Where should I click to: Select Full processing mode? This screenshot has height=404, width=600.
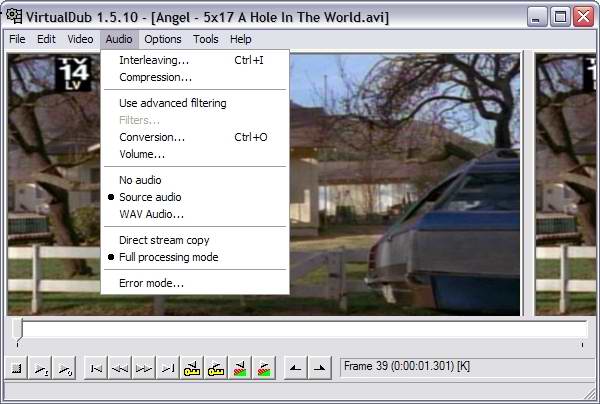(x=195, y=257)
